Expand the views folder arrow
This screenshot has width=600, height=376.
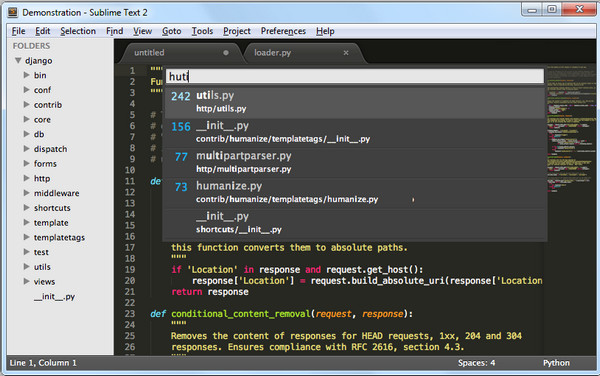point(26,282)
